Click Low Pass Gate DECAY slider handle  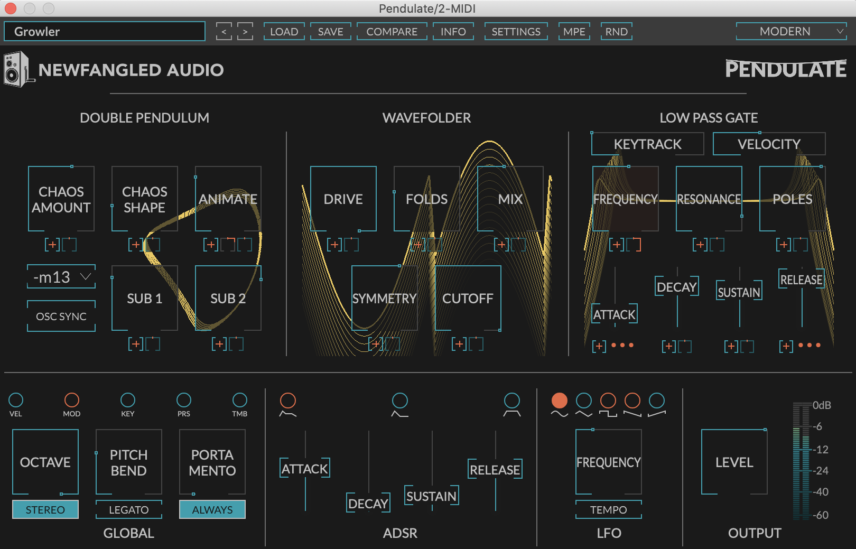click(x=677, y=287)
